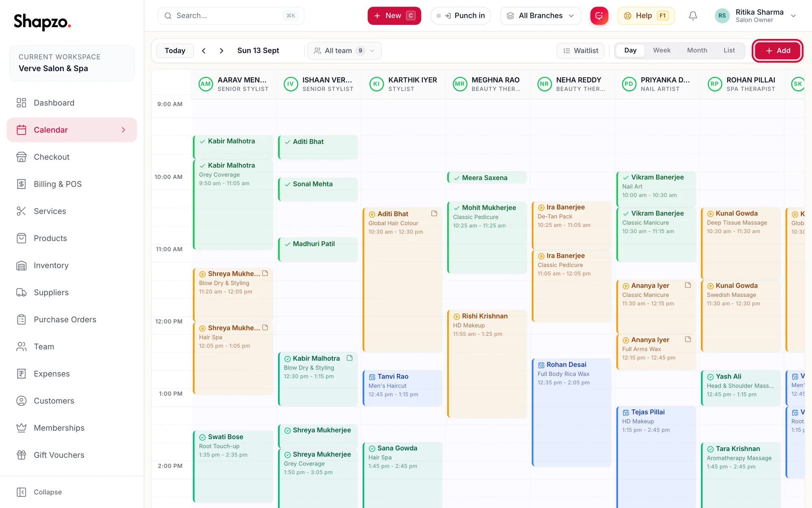Collapse the sidebar
The height and width of the screenshot is (508, 812).
pos(39,492)
